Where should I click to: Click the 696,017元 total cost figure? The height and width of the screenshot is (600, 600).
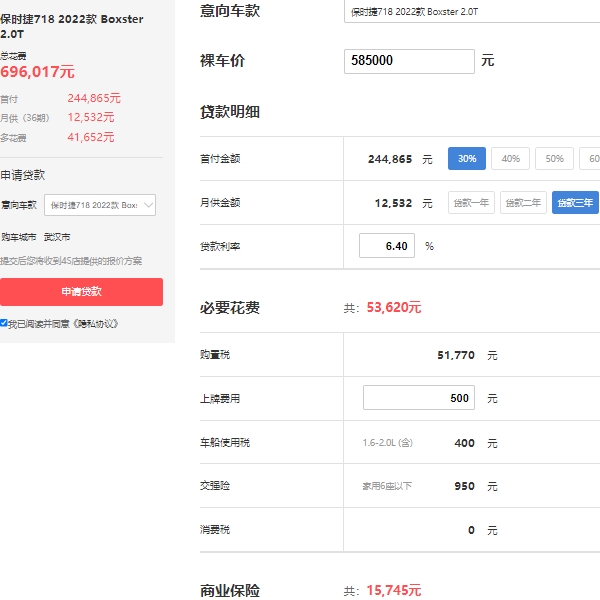(38, 72)
